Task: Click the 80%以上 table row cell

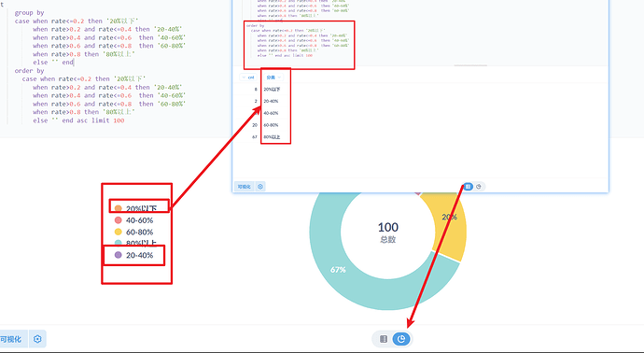Action: coord(272,137)
